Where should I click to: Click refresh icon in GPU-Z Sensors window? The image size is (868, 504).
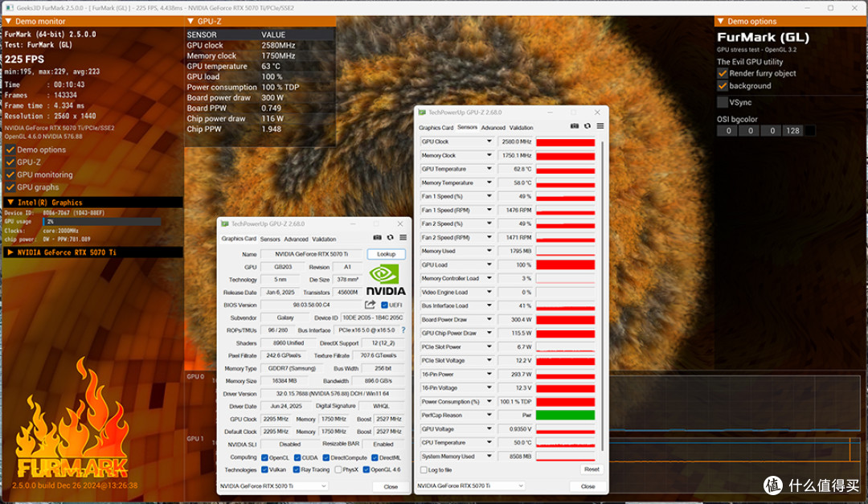click(588, 126)
